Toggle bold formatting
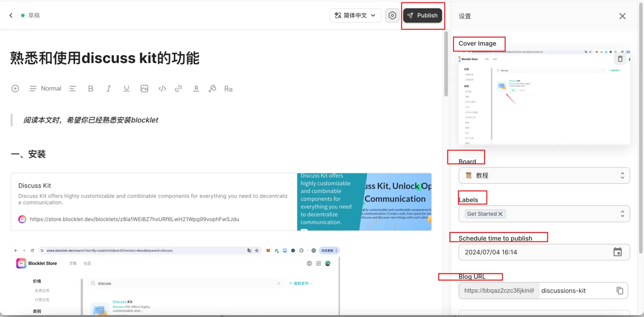This screenshot has width=644, height=317. (91, 89)
